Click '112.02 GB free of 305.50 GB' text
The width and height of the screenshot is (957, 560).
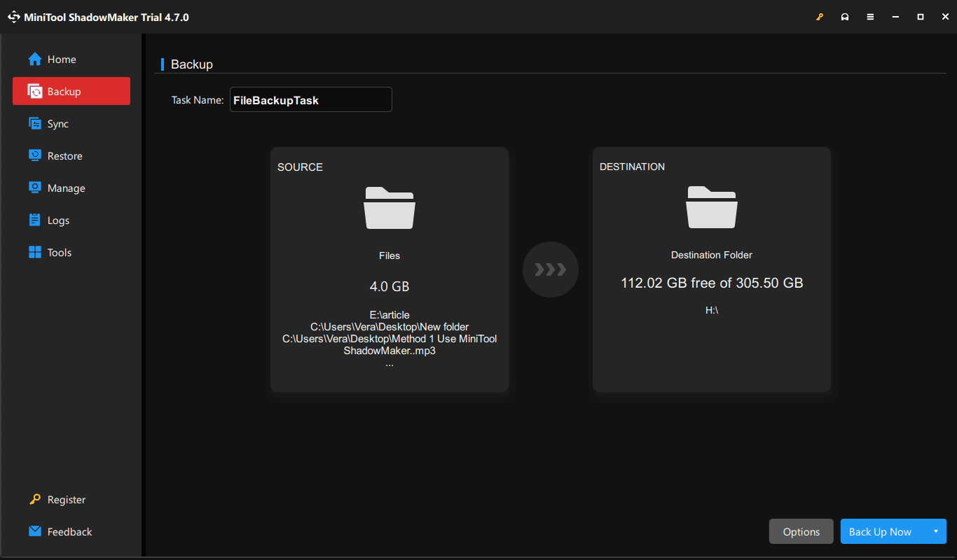coord(712,283)
